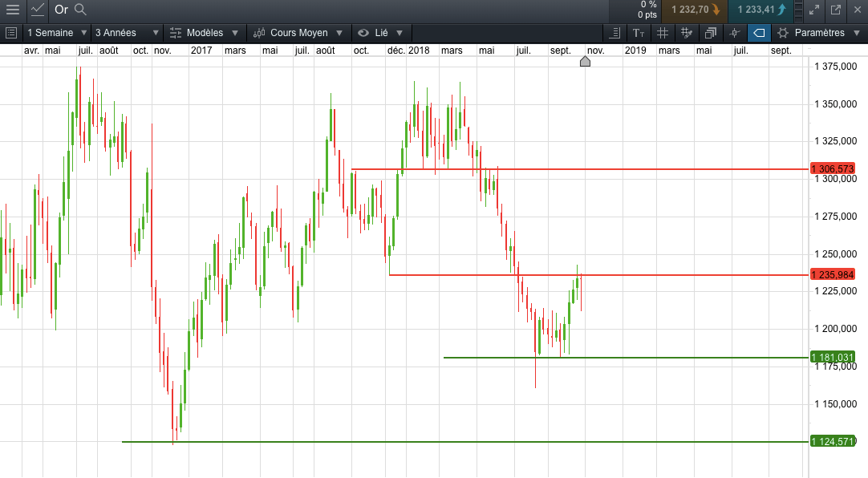Viewport: 868px width, 478px height.
Task: Click the 1 250,000 price axis value
Action: point(835,254)
